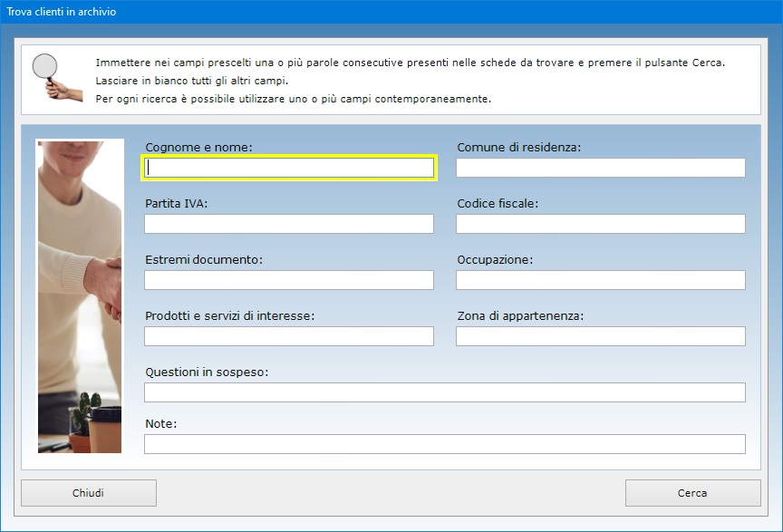Click the instruction text starting with Immettere
The image size is (783, 532).
click(x=410, y=63)
